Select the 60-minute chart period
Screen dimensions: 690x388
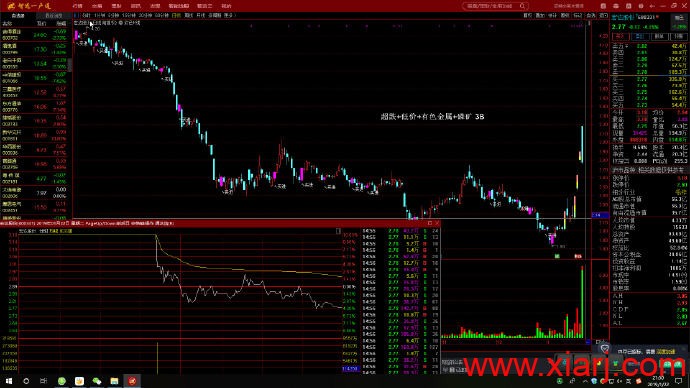161,15
